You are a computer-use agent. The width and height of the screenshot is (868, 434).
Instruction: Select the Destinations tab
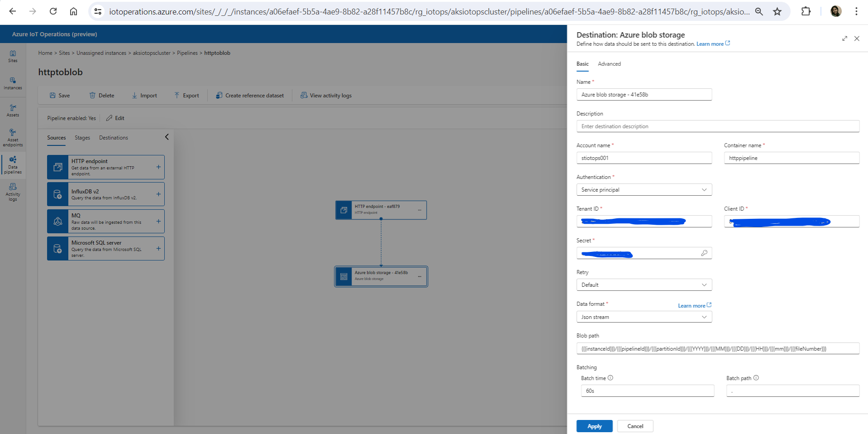[114, 138]
